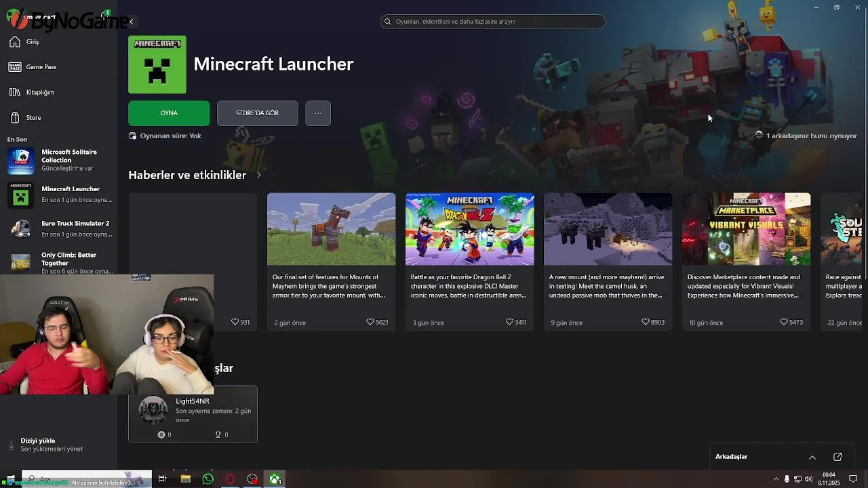
Task: Open the Windows notification center
Action: (853, 479)
